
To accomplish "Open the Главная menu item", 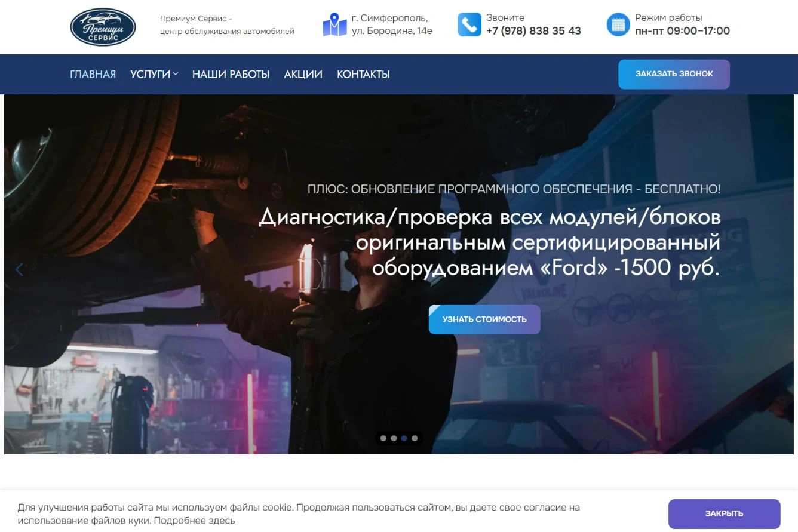I will click(93, 75).
